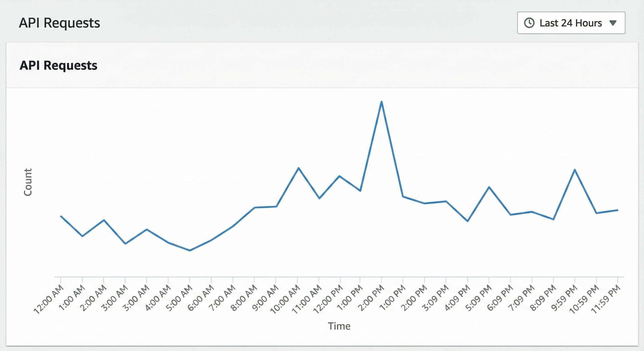Click the down arrow beside Last 24 Hours

613,23
